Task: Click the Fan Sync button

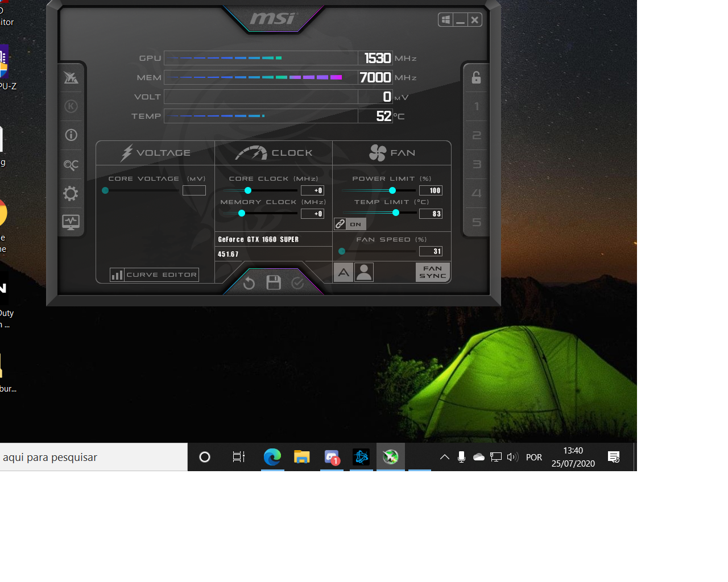Action: [433, 272]
